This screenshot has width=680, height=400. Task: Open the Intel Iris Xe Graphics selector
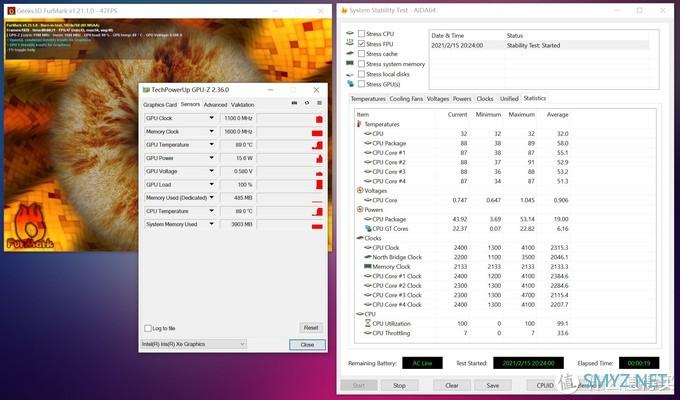click(193, 344)
